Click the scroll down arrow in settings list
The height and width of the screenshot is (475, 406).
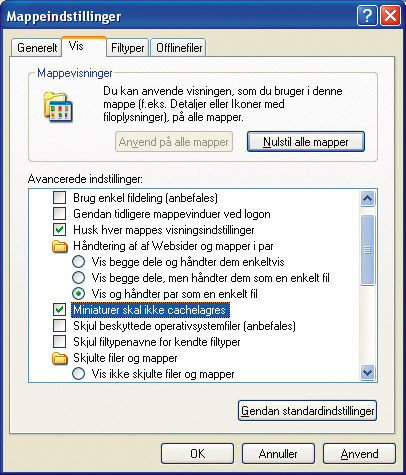367,372
